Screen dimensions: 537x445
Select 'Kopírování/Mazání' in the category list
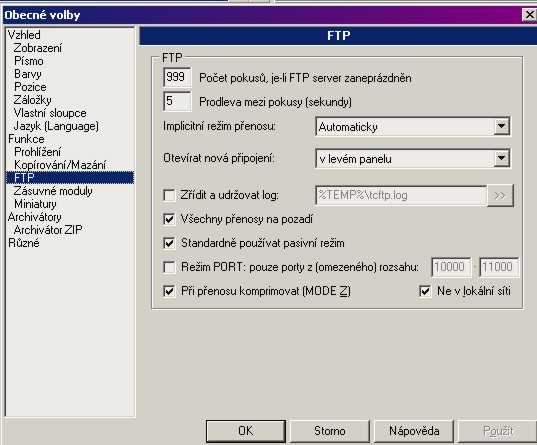tap(60, 165)
